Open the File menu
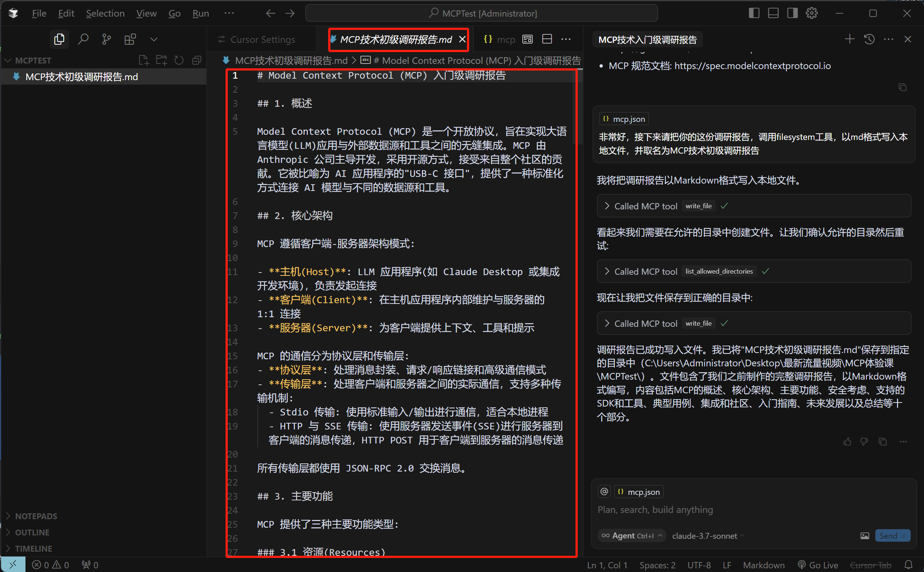This screenshot has height=572, width=924. 39,13
